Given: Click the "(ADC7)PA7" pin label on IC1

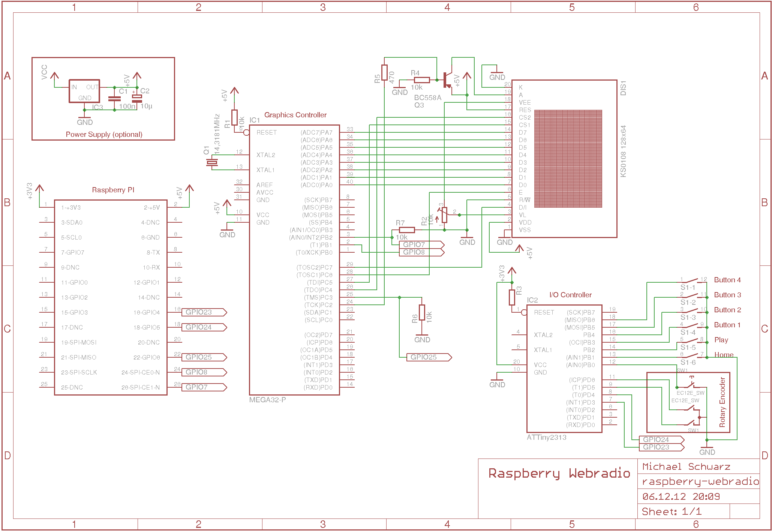Looking at the screenshot, I should pos(316,133).
